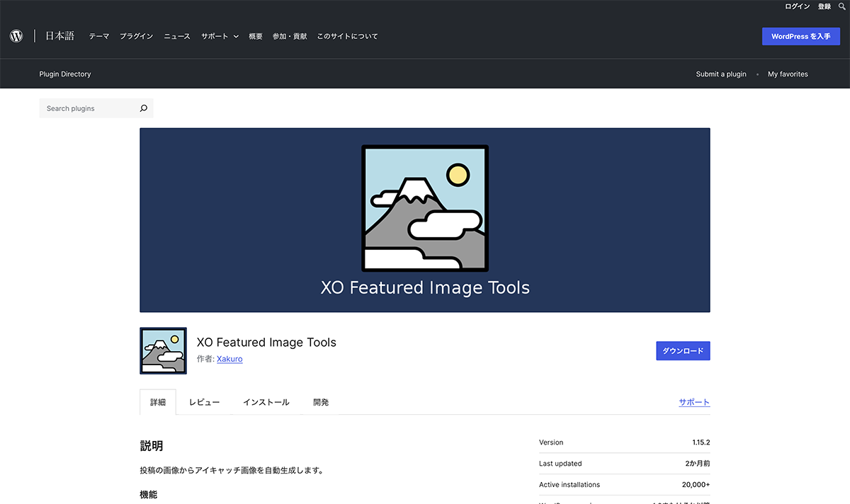Submit search using plugin search icon
This screenshot has height=504, width=850.
click(x=144, y=108)
